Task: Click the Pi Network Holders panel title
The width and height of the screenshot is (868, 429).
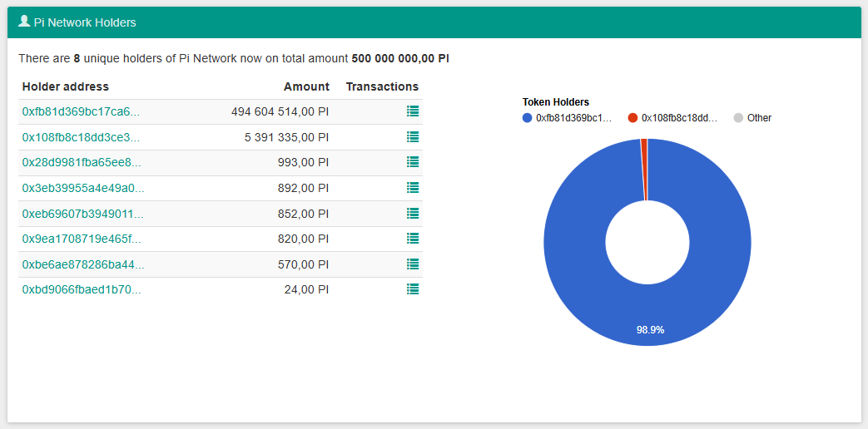Action: 85,22
